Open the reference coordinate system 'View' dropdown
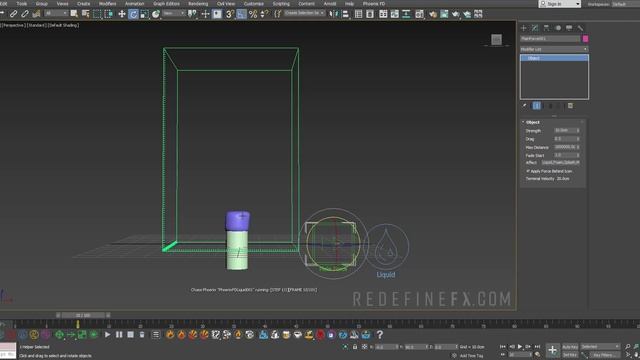 pos(173,13)
